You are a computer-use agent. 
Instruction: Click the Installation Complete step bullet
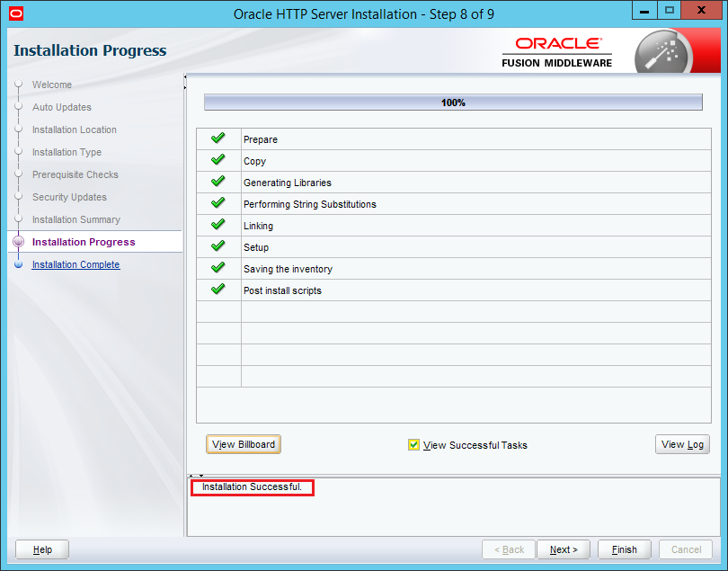click(18, 264)
